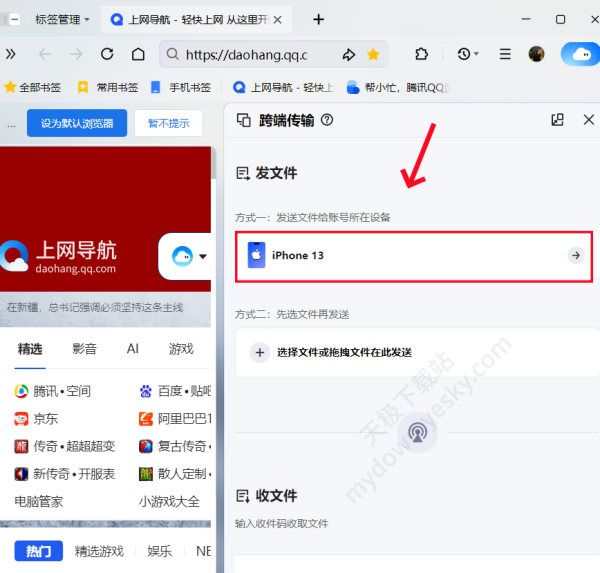600x573 pixels.
Task: Open the browser hamburger menu
Action: point(505,54)
